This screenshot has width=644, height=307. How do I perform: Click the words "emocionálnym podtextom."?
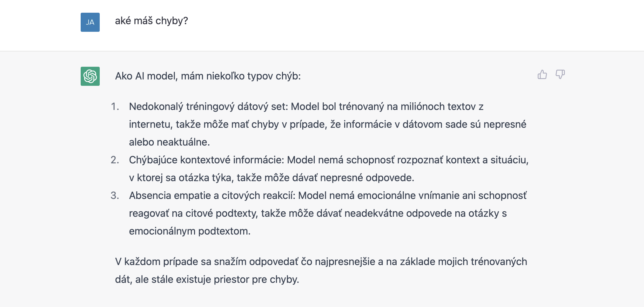pyautogui.click(x=190, y=231)
